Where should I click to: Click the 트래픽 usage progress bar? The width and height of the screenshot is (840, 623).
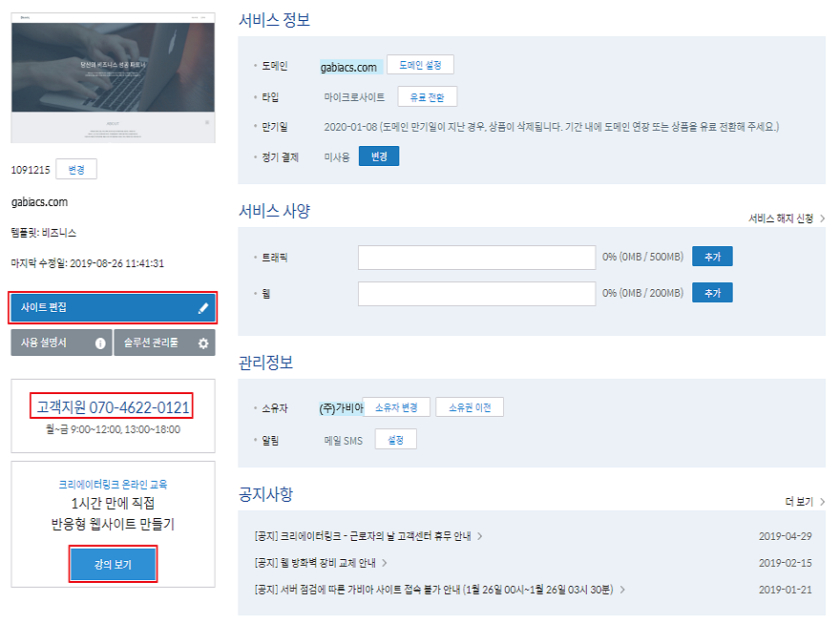click(x=476, y=258)
